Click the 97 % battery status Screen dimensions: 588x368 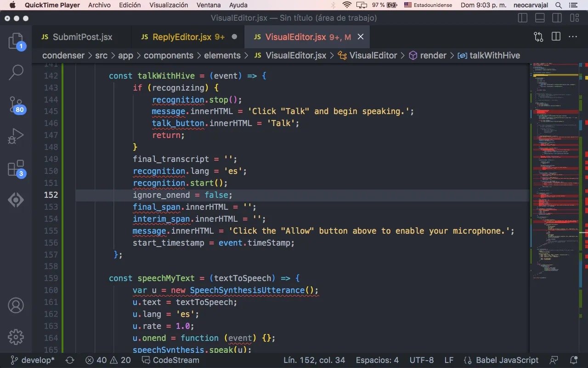point(384,5)
